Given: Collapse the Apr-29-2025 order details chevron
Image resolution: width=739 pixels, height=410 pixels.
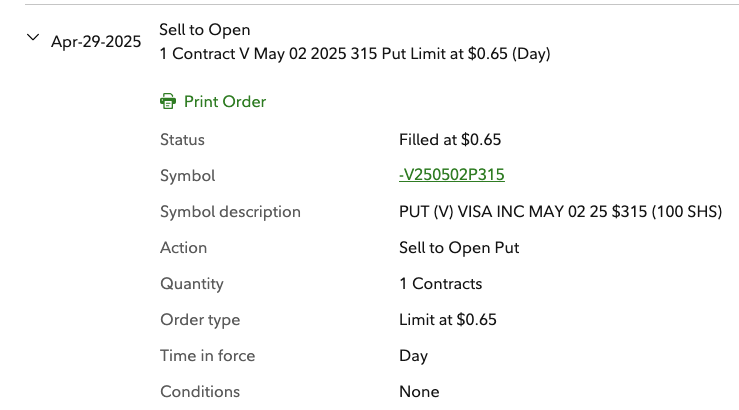Looking at the screenshot, I should (x=33, y=38).
